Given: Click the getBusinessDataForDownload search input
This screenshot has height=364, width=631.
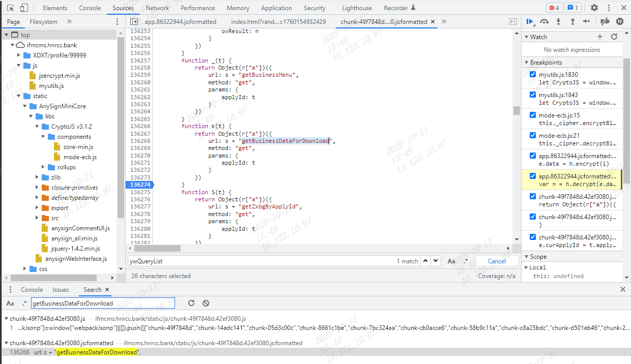Looking at the screenshot, I should click(x=102, y=304).
